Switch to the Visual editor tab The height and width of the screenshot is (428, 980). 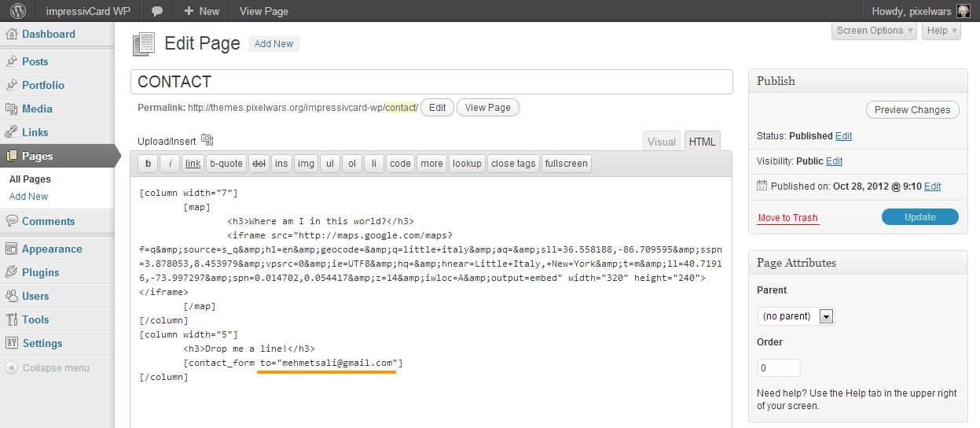661,142
